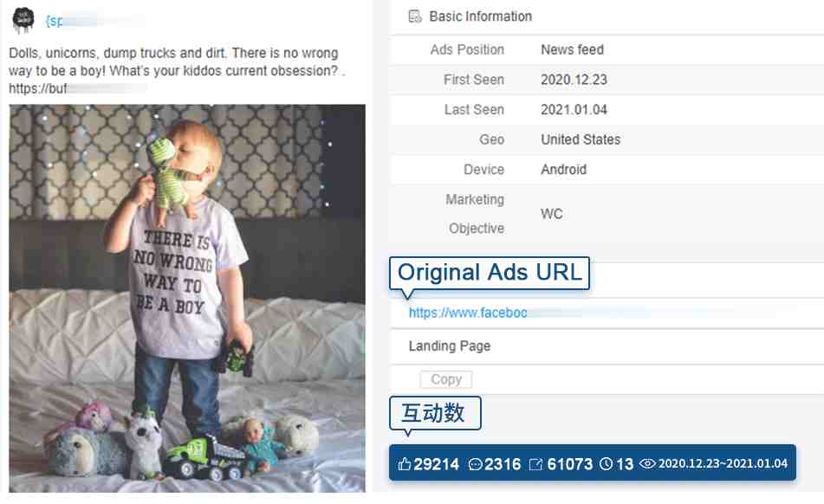Click the share count icon

pyautogui.click(x=535, y=464)
